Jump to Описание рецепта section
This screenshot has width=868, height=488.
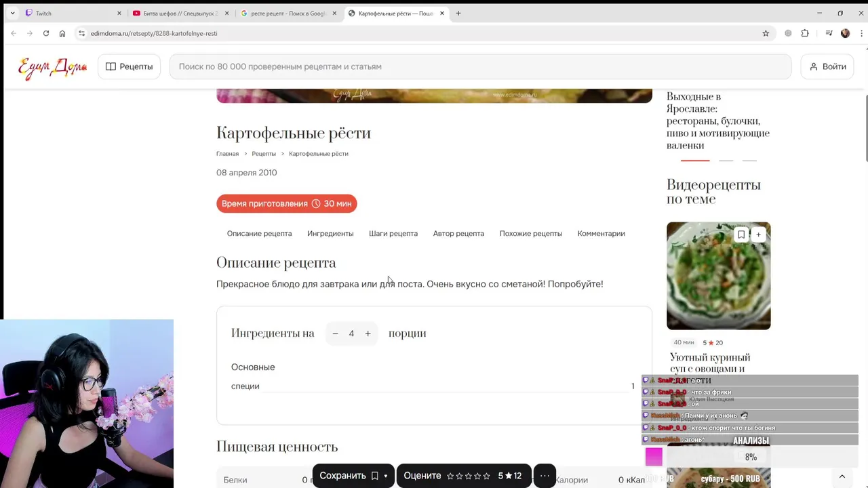tap(259, 233)
